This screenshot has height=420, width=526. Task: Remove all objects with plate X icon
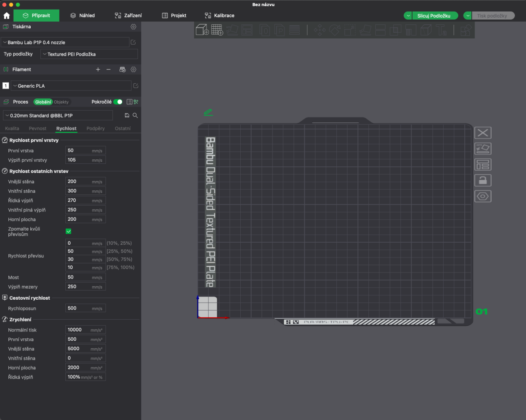click(483, 133)
